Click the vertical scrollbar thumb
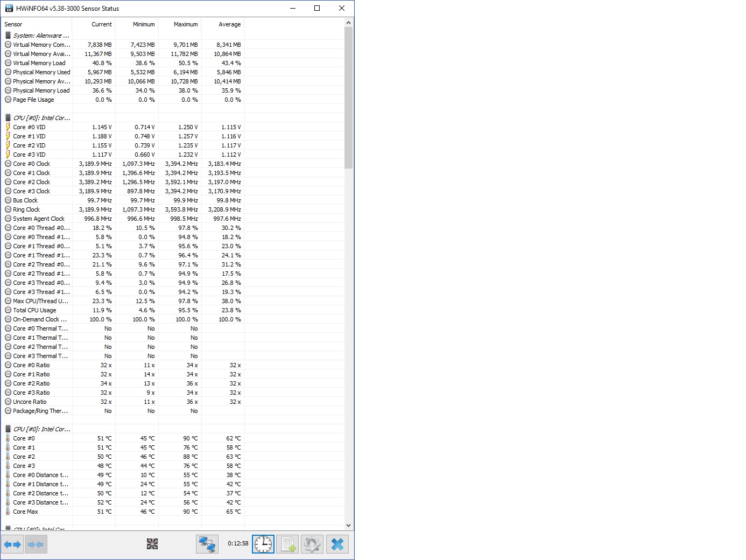 (x=348, y=97)
